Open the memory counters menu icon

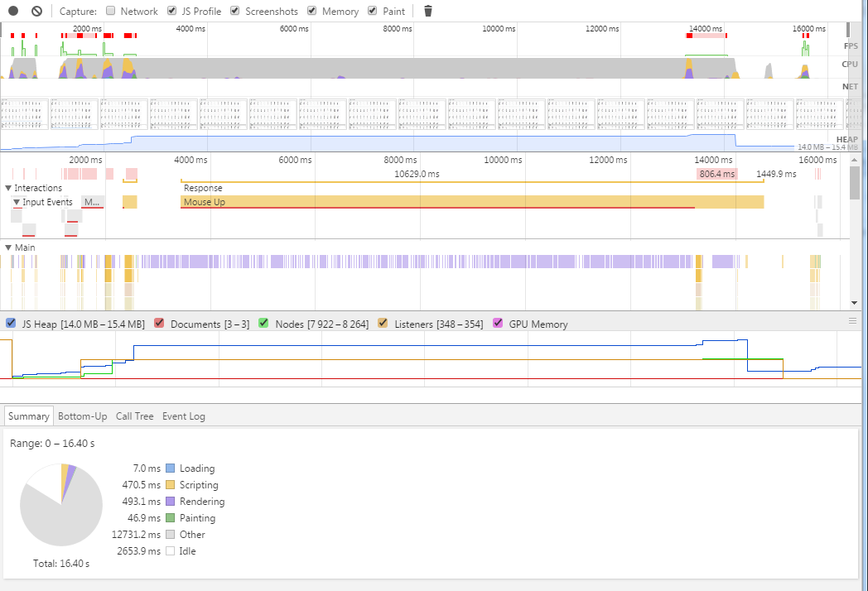pyautogui.click(x=852, y=320)
